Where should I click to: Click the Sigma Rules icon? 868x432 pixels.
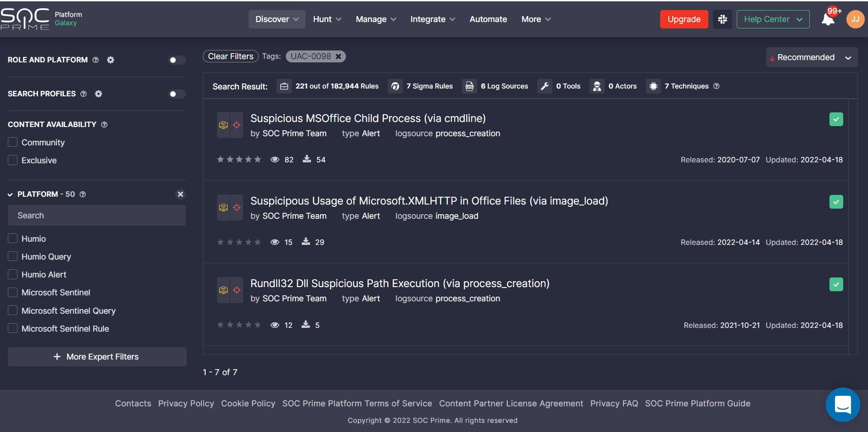pyautogui.click(x=395, y=86)
